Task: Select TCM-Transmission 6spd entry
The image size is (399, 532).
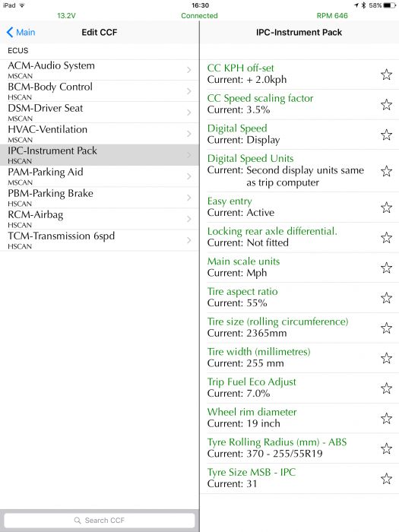Action: [100, 240]
